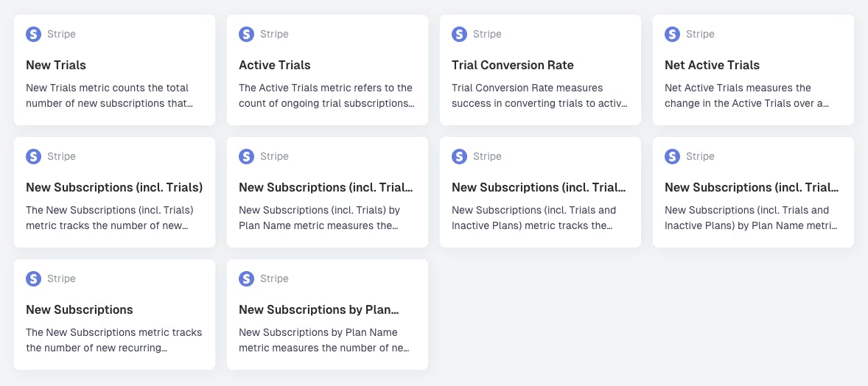This screenshot has width=868, height=386.
Task: Click Stripe icon on fully titled New Subscriptions (incl. Trials) card
Action: click(x=34, y=157)
